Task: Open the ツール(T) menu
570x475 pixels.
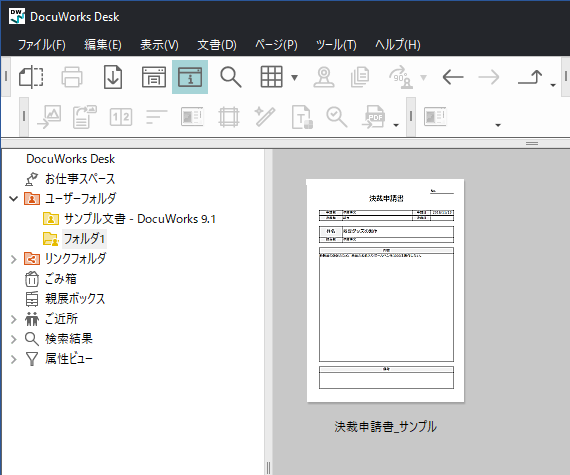Action: [336, 45]
